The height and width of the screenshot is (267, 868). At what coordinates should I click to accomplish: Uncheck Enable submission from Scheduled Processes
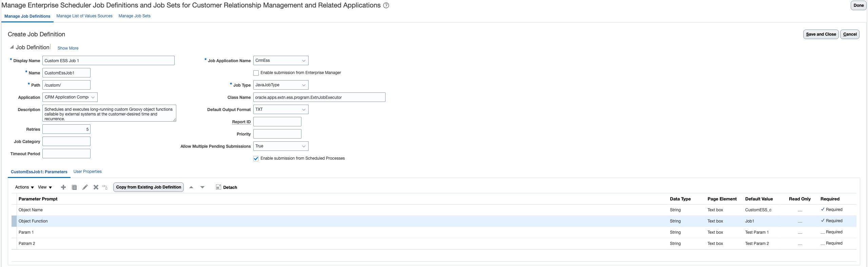(x=256, y=159)
